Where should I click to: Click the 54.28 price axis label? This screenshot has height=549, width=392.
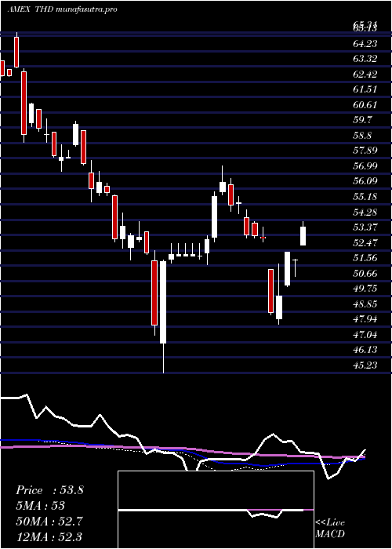point(365,213)
